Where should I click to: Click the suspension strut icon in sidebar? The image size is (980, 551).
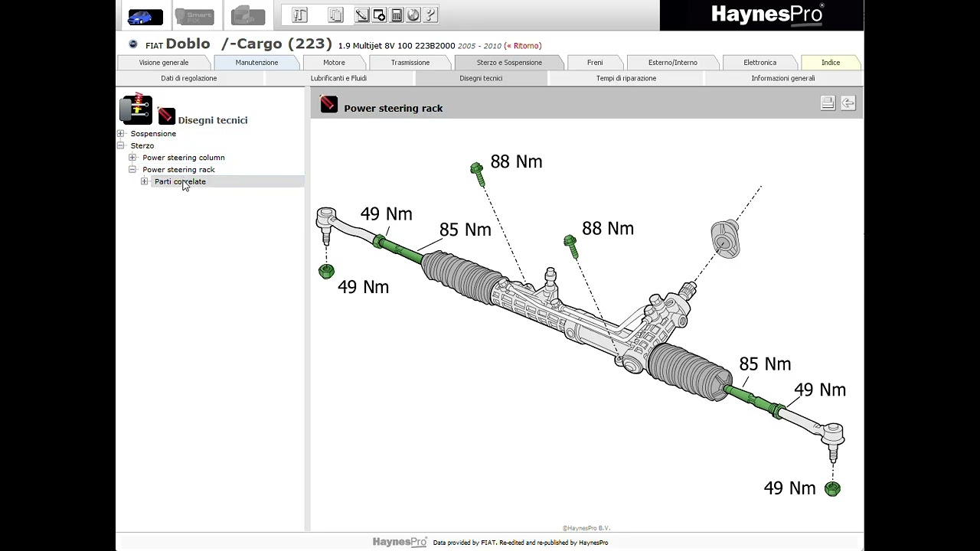click(x=136, y=109)
